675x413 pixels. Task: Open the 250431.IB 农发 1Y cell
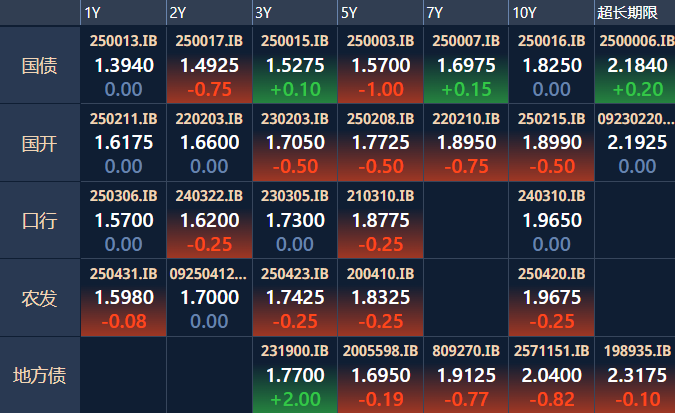click(x=123, y=298)
